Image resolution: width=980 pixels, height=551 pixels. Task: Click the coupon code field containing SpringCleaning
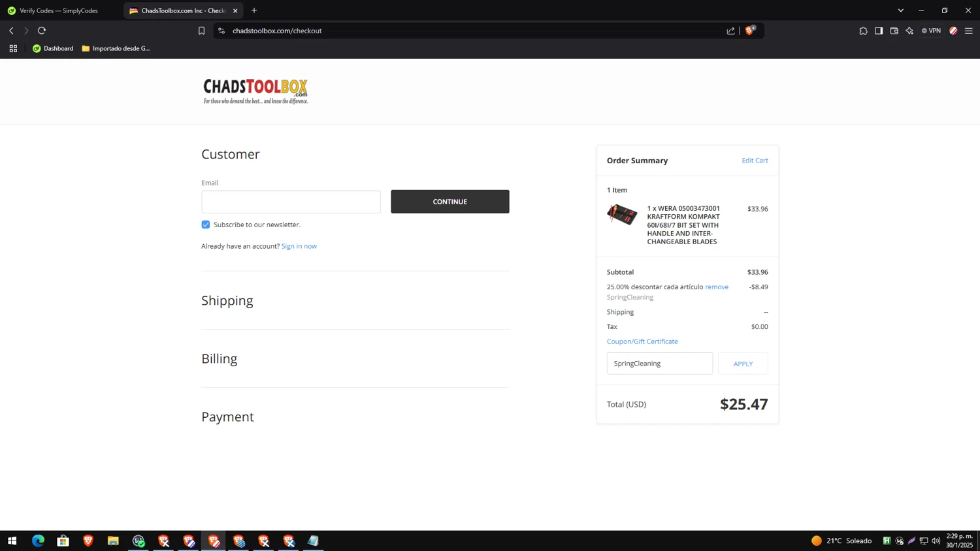660,364
